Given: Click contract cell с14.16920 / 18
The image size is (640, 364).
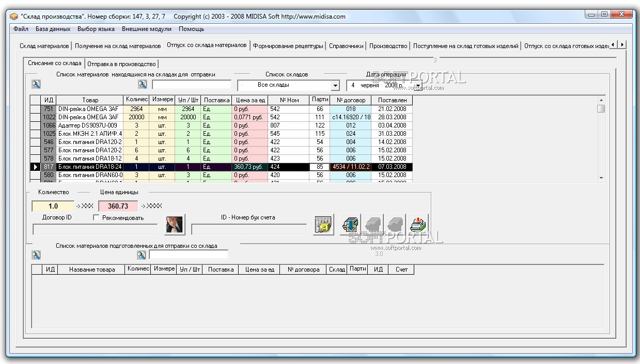Looking at the screenshot, I should click(350, 117).
